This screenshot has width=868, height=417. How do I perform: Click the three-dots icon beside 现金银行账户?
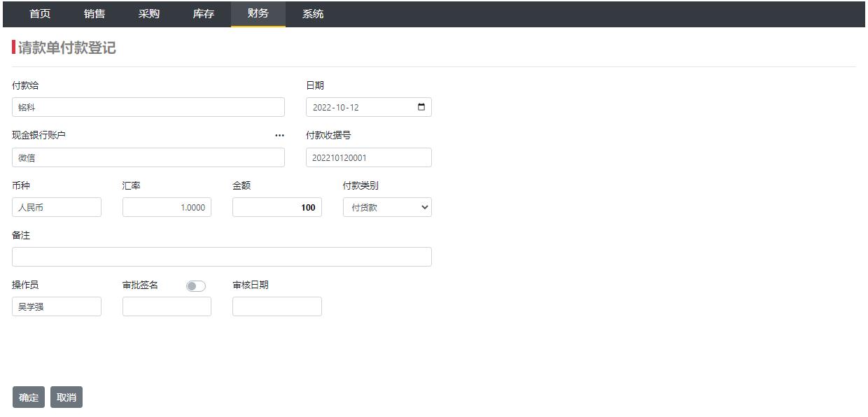280,136
